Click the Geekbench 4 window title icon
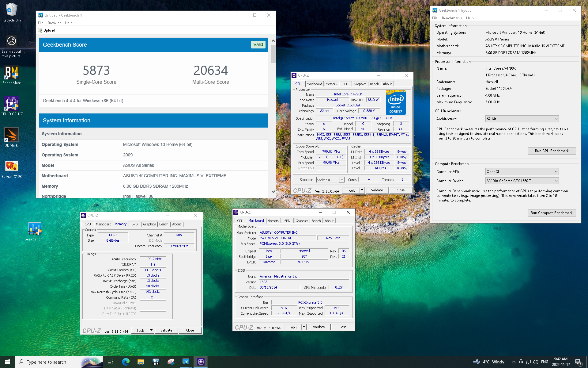This screenshot has height=368, width=588. pyautogui.click(x=41, y=15)
